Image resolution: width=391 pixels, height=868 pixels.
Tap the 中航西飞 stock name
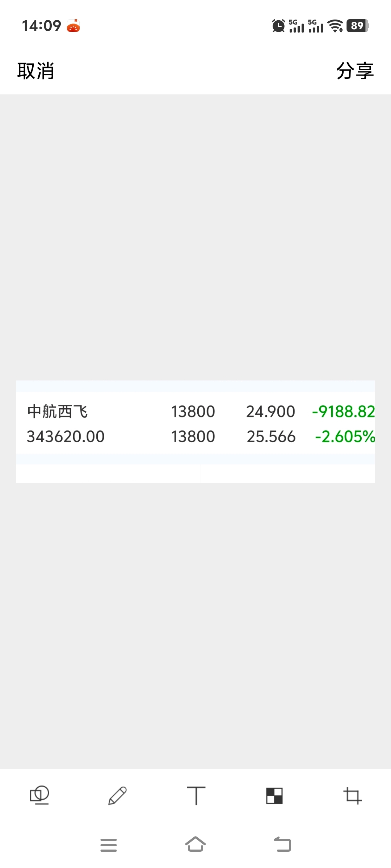[58, 412]
